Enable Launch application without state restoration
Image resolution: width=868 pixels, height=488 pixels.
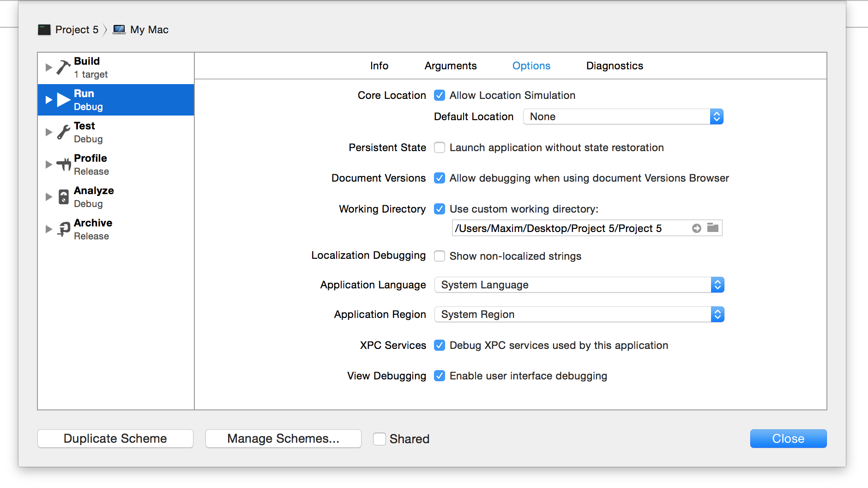click(x=440, y=147)
